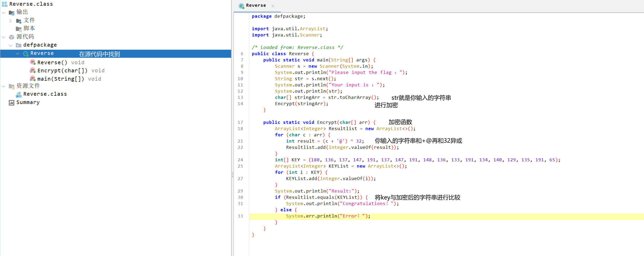Viewport: 644px width, 256px height.
Task: Collapse the 源代码 source node
Action: tap(4, 37)
